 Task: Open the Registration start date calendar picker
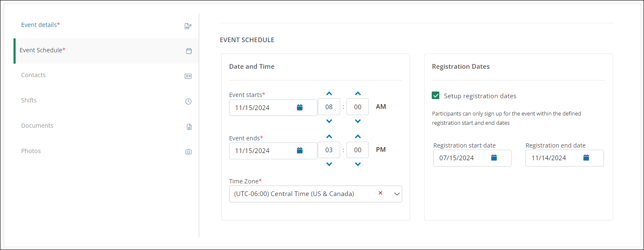pyautogui.click(x=494, y=158)
